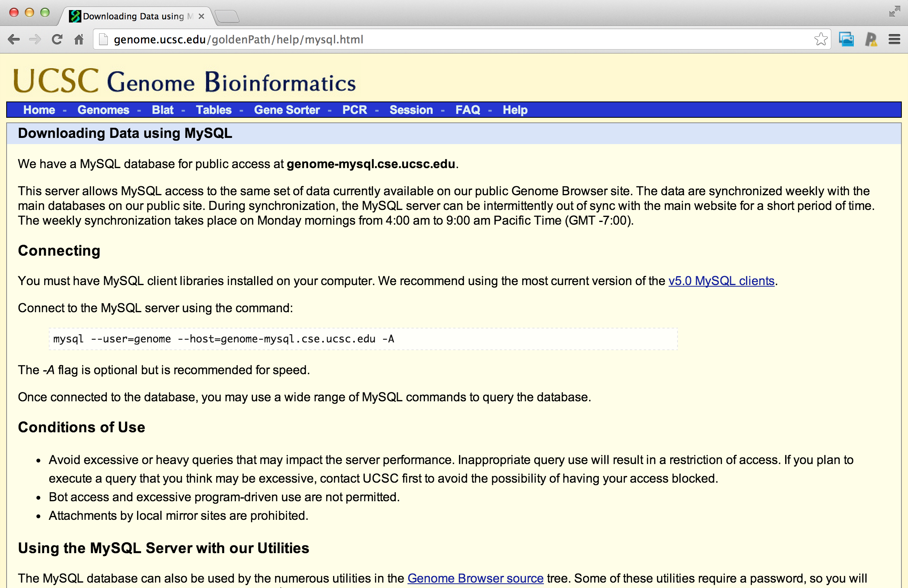This screenshot has width=908, height=588.
Task: Click the UCSC Genome Bioinformatics logo
Action: [184, 81]
